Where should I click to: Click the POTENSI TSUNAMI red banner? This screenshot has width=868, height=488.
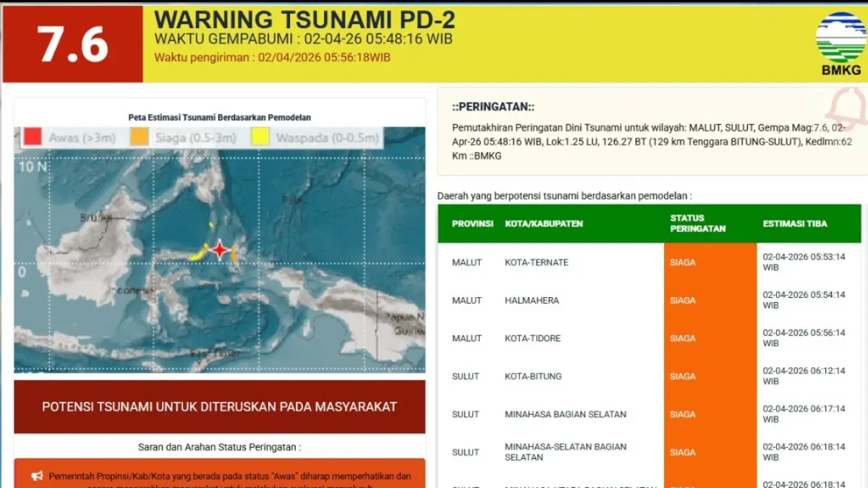[219, 407]
